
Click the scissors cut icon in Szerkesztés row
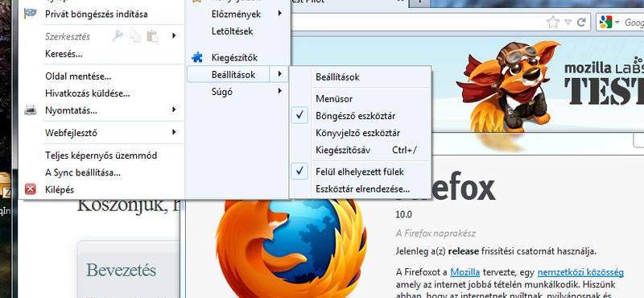[x=118, y=36]
